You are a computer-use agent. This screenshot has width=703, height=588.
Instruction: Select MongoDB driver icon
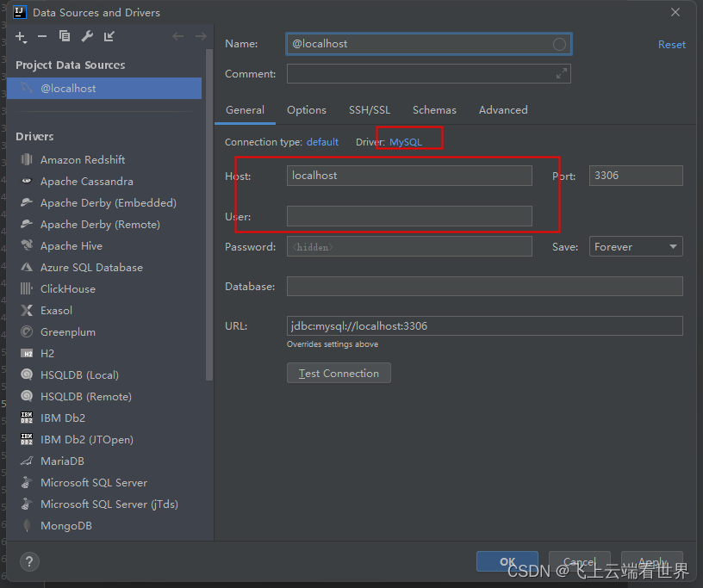coord(27,525)
